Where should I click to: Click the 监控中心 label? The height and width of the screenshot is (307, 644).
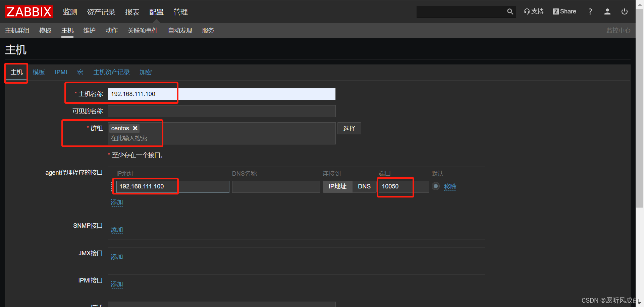[618, 31]
